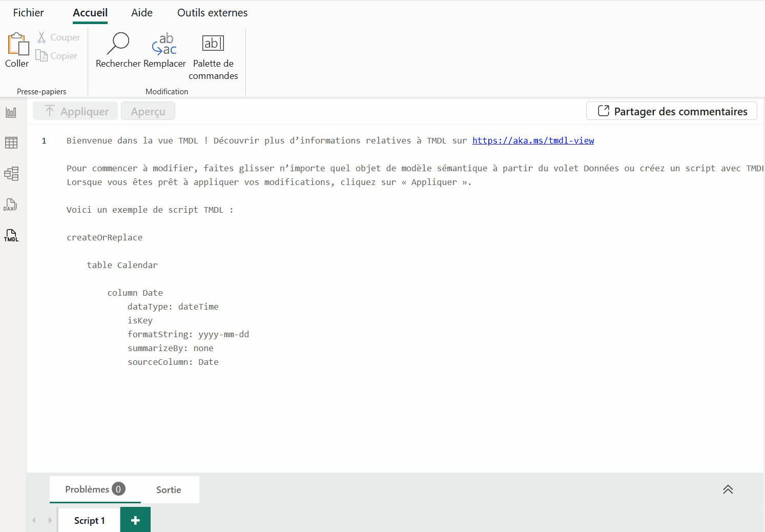Screen dimensions: 765x532
Task: Click the 'Lorsque vous êtes prêt' line
Action: (x=269, y=182)
